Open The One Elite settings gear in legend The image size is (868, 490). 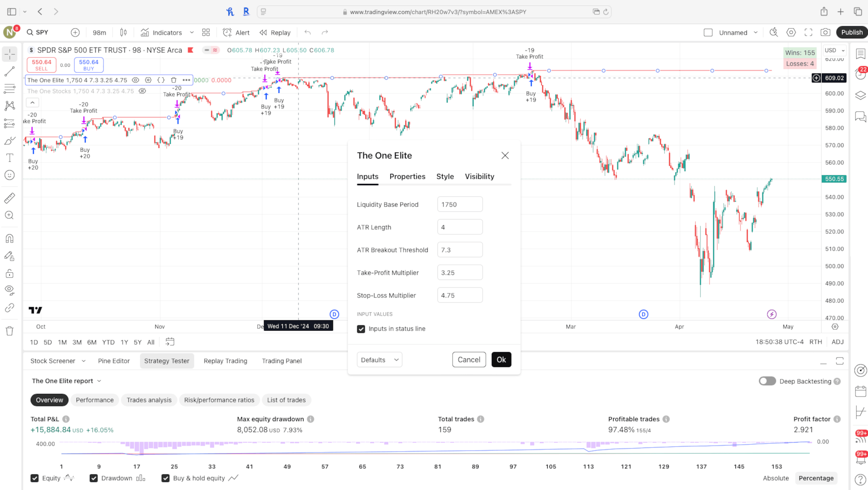click(148, 80)
